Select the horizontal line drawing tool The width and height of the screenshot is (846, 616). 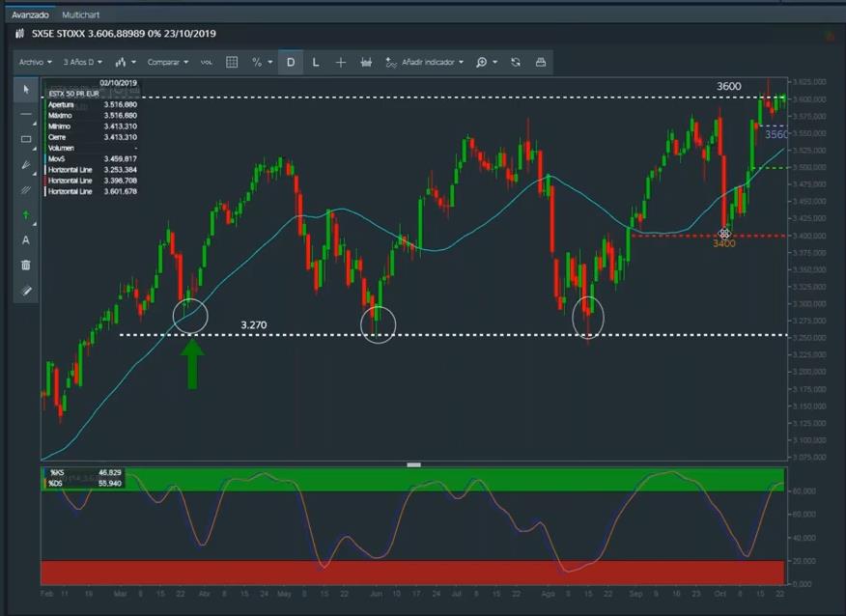coord(26,114)
